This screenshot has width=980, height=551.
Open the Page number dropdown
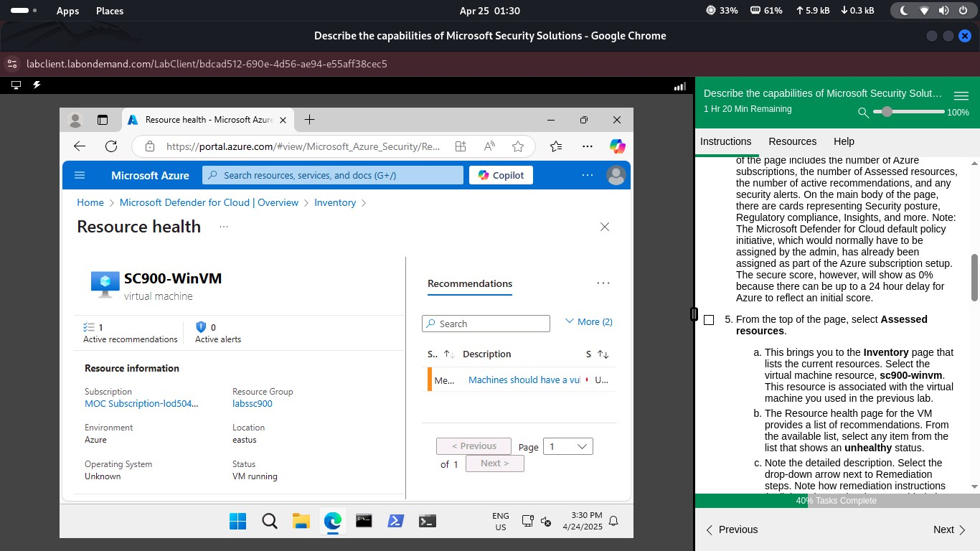(x=567, y=446)
